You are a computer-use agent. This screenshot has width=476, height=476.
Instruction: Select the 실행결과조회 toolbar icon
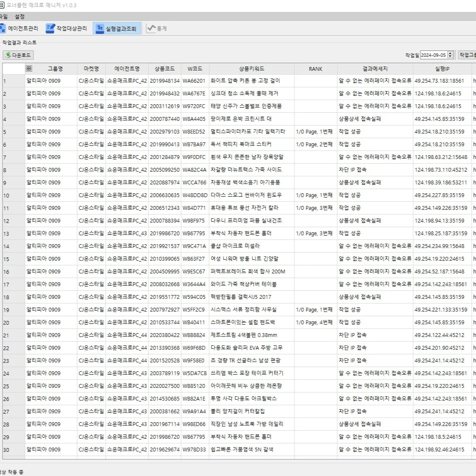tap(100, 28)
